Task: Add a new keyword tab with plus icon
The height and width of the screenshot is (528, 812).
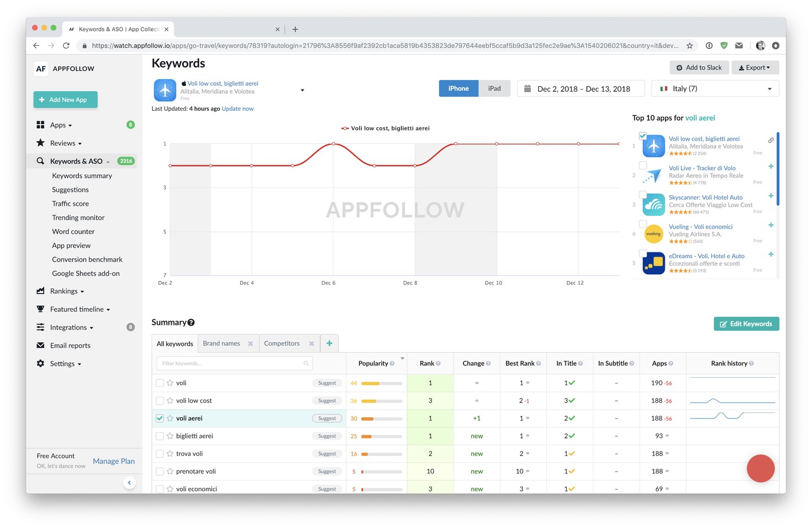Action: (329, 343)
